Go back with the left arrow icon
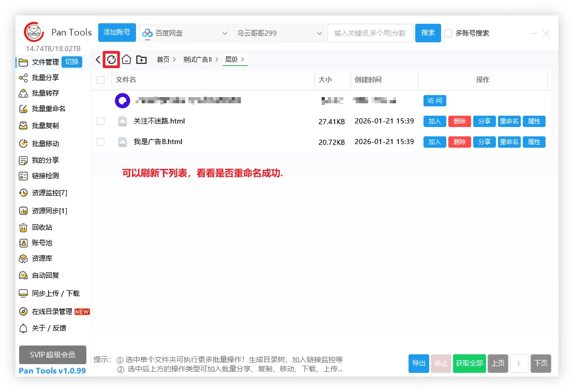Viewport: 574px width, 392px height. 98,60
